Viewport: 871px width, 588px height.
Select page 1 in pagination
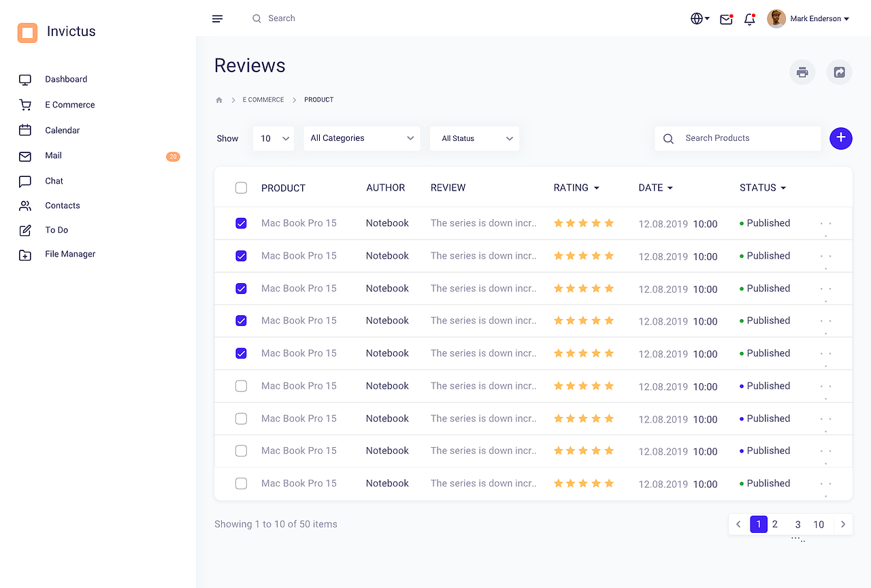pyautogui.click(x=759, y=524)
